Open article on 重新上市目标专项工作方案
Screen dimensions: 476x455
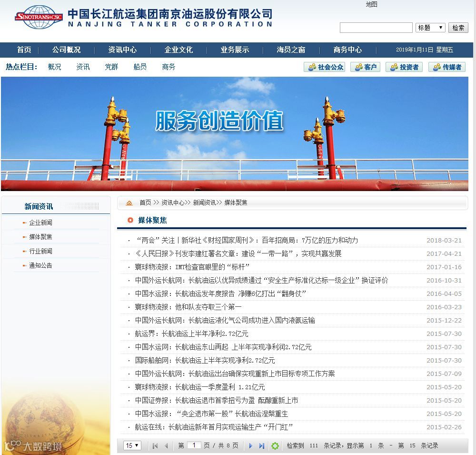click(x=235, y=374)
